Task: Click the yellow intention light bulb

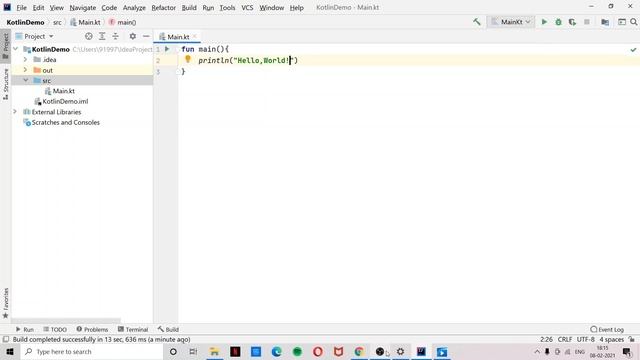Action: [x=188, y=60]
